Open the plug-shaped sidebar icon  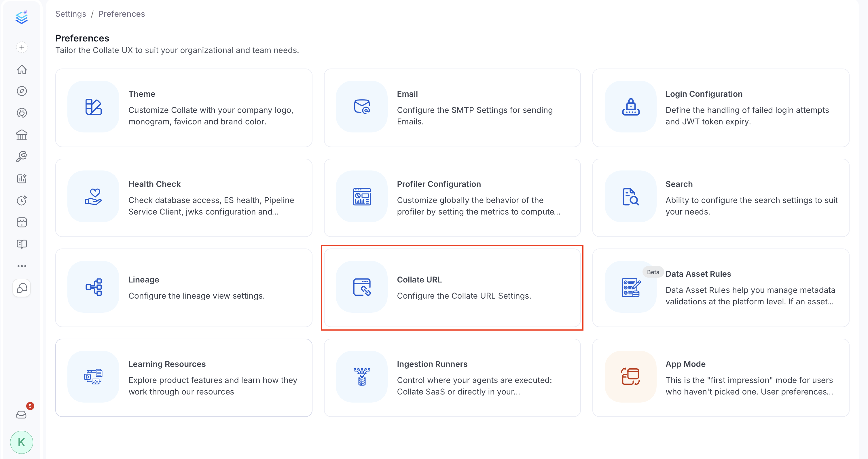(x=22, y=113)
